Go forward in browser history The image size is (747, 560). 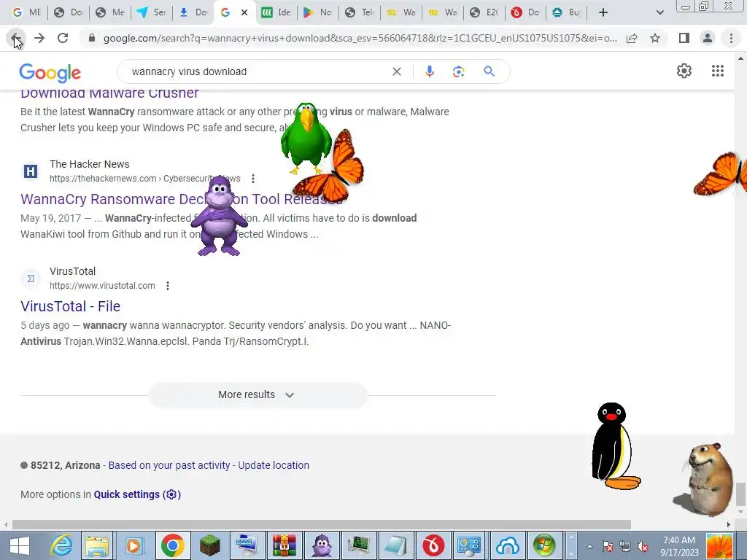(x=39, y=38)
